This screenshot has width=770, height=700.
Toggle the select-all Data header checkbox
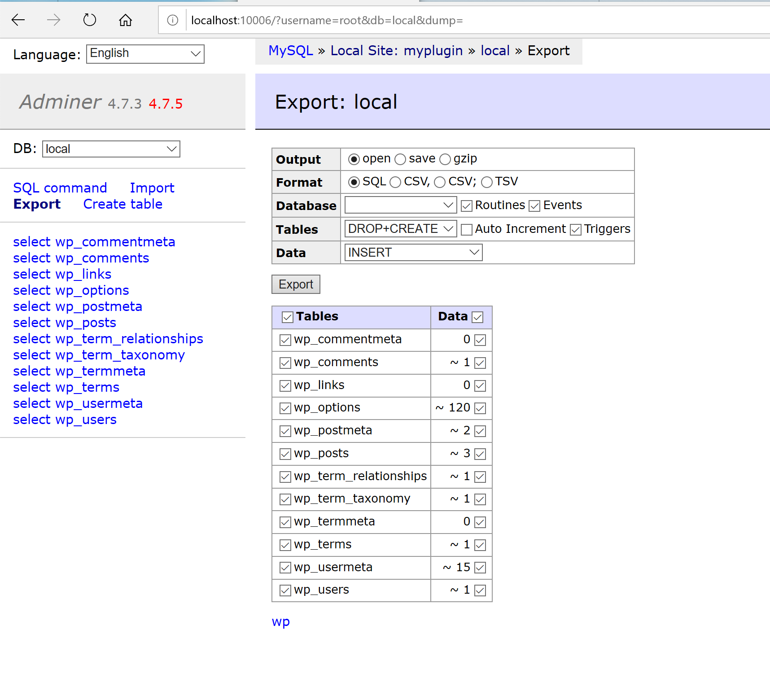tap(478, 317)
